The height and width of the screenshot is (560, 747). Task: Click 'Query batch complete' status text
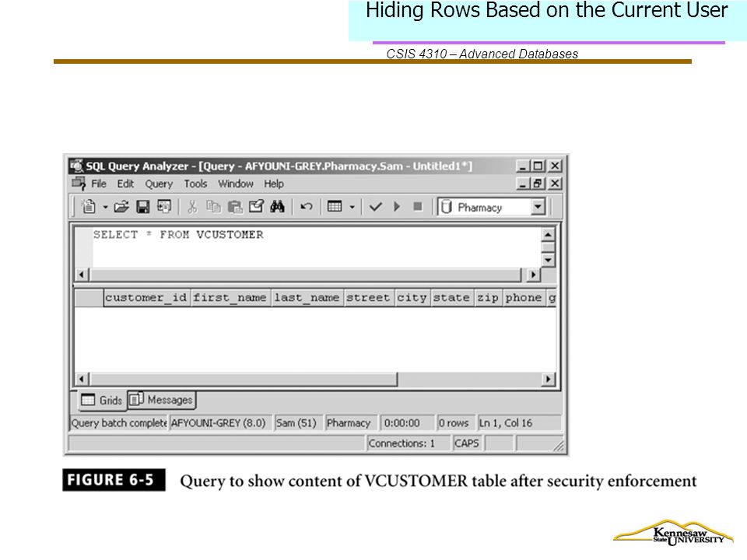pos(118,423)
